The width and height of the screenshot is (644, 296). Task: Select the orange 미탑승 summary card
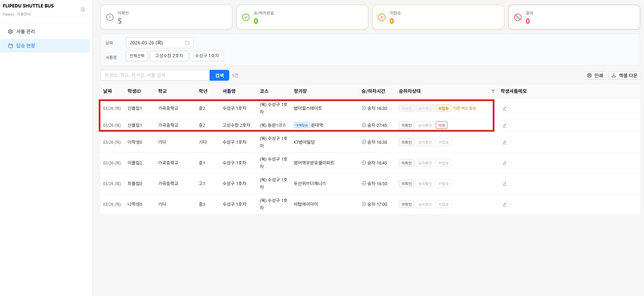(x=438, y=17)
